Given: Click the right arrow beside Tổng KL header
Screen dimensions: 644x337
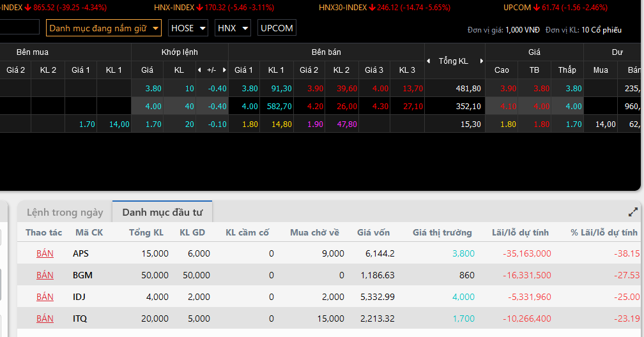Looking at the screenshot, I should 481,61.
